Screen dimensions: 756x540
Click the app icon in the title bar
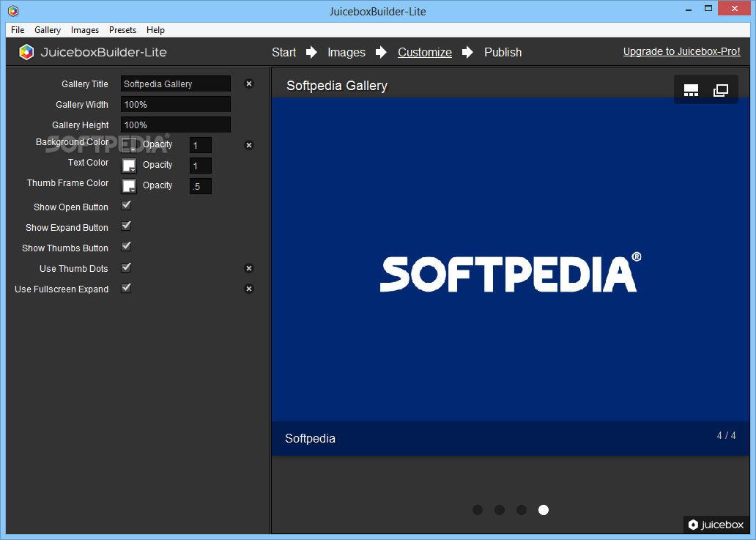[13, 10]
